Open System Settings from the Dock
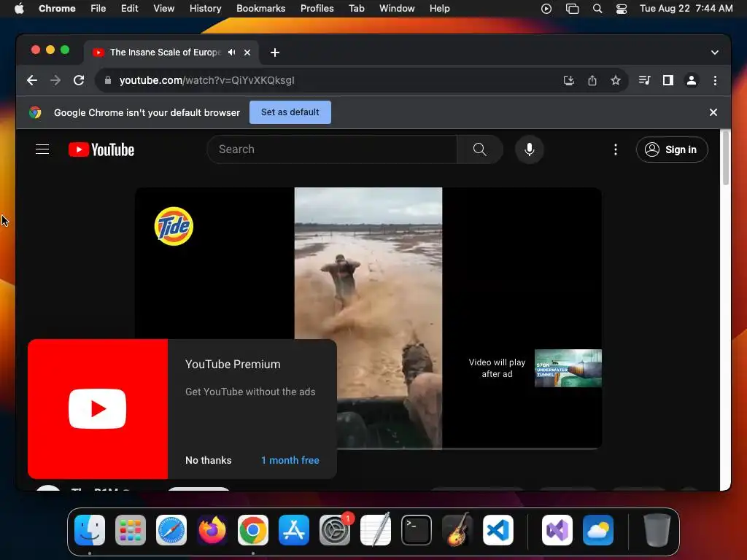Image resolution: width=747 pixels, height=560 pixels. pyautogui.click(x=334, y=530)
